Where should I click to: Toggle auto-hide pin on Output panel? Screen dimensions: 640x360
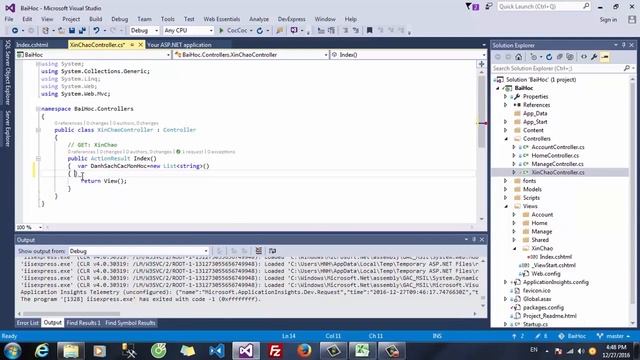click(474, 240)
